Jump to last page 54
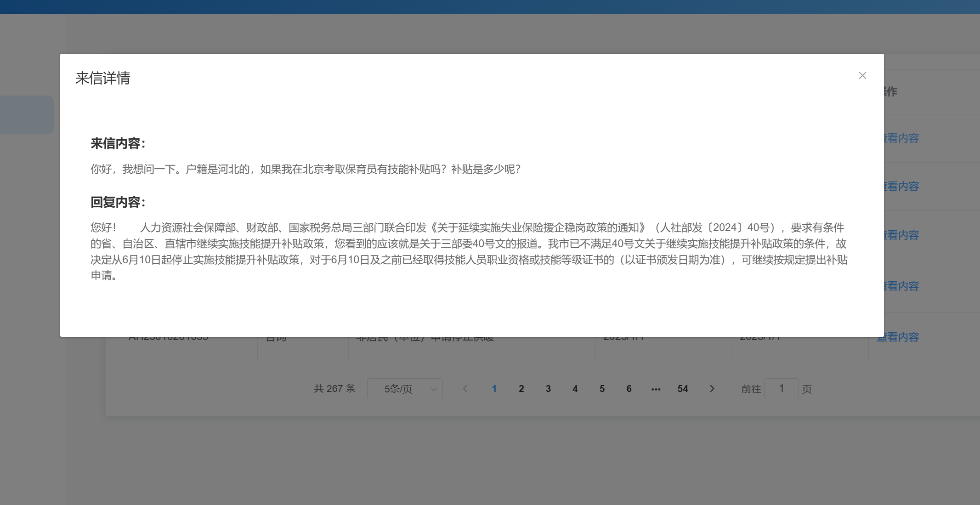This screenshot has width=980, height=505. click(x=682, y=389)
